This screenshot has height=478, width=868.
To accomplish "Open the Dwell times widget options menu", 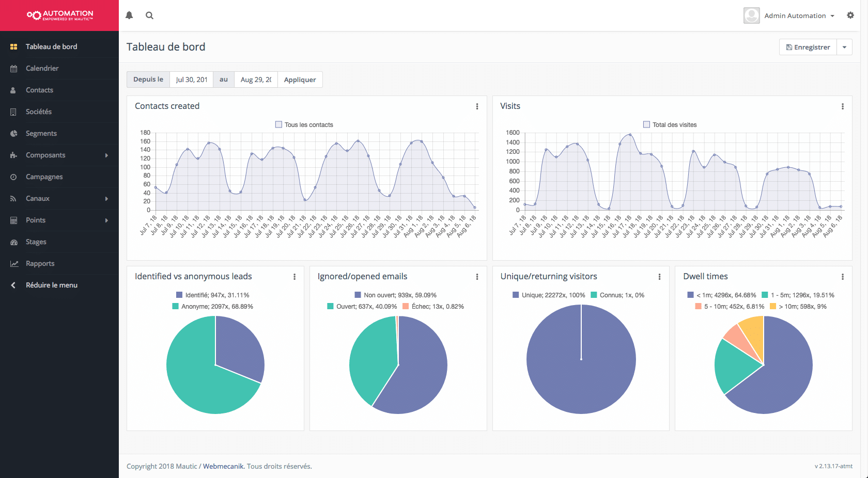I will [x=843, y=277].
